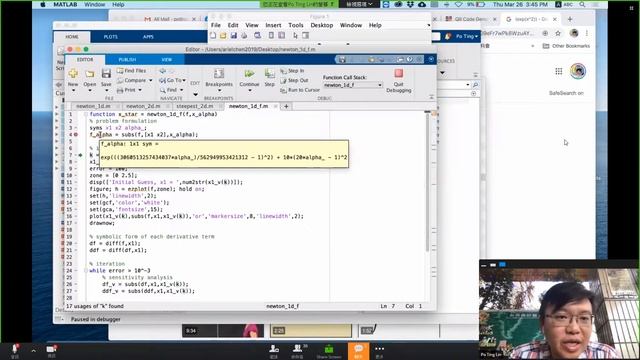Click the new figure icon in Figure toolbar
640x360 pixels.
(x=213, y=36)
